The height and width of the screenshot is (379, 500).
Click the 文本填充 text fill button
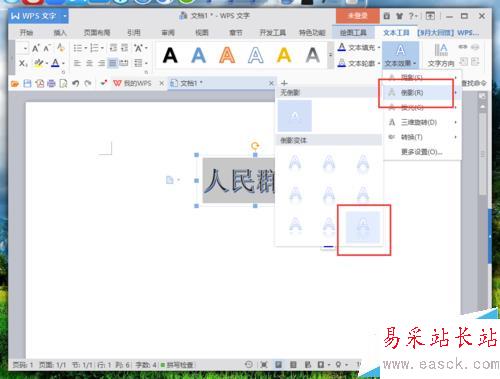tap(359, 48)
